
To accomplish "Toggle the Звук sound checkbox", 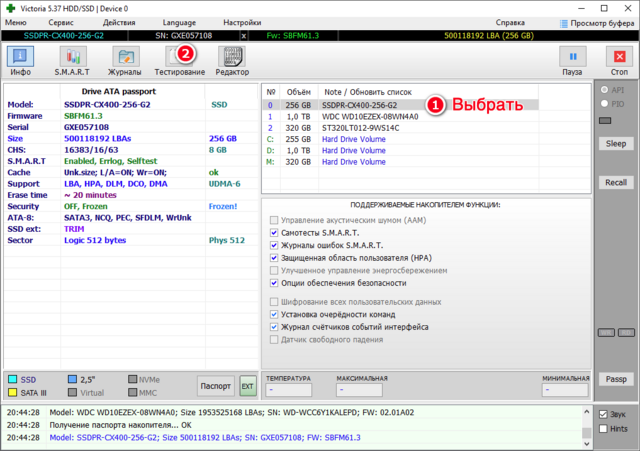I will pyautogui.click(x=602, y=414).
